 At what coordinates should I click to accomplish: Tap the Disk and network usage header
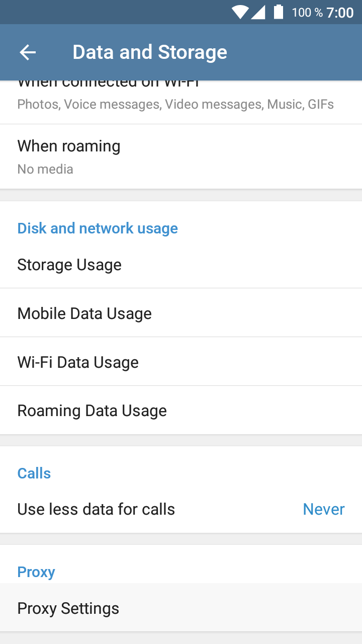click(x=98, y=228)
